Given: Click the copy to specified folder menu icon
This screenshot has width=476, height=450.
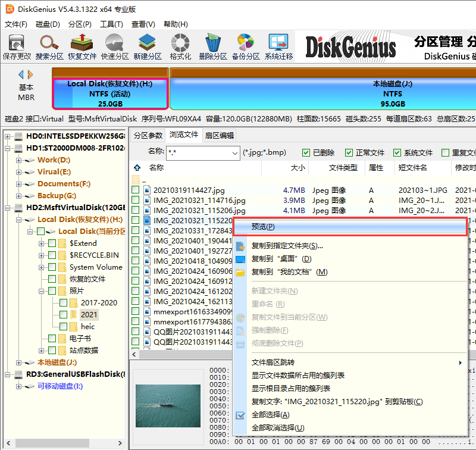Looking at the screenshot, I should point(240,246).
